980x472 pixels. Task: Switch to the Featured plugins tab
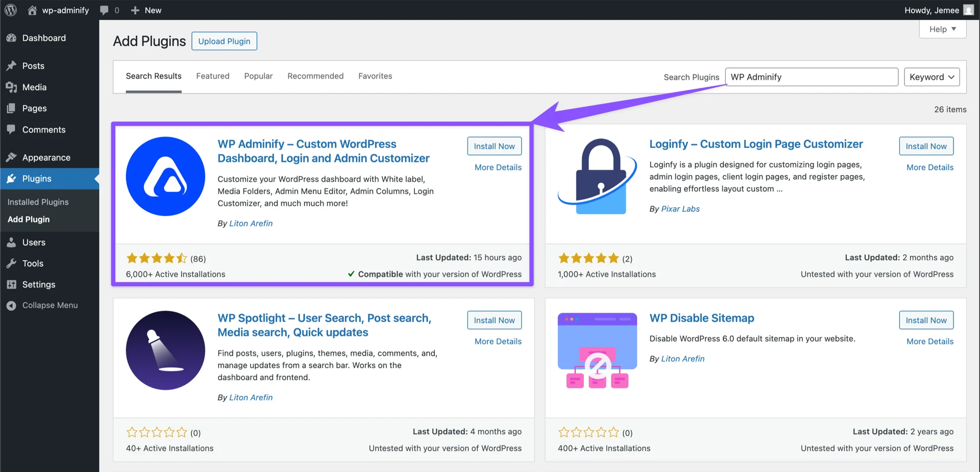pos(212,76)
